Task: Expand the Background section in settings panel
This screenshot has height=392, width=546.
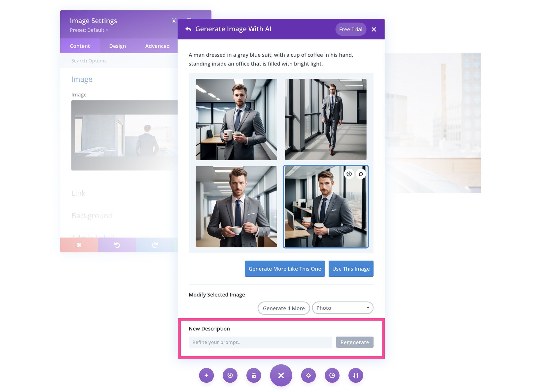Action: pyautogui.click(x=92, y=216)
